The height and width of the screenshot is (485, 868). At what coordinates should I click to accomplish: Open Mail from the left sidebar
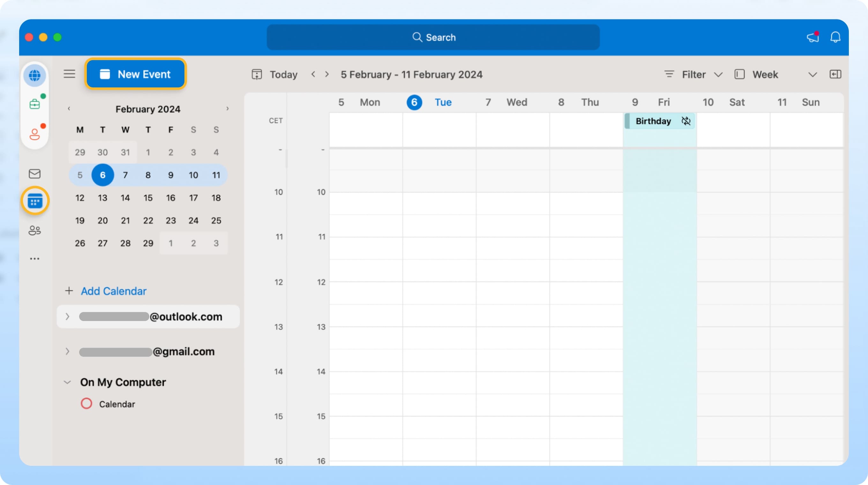pos(35,174)
